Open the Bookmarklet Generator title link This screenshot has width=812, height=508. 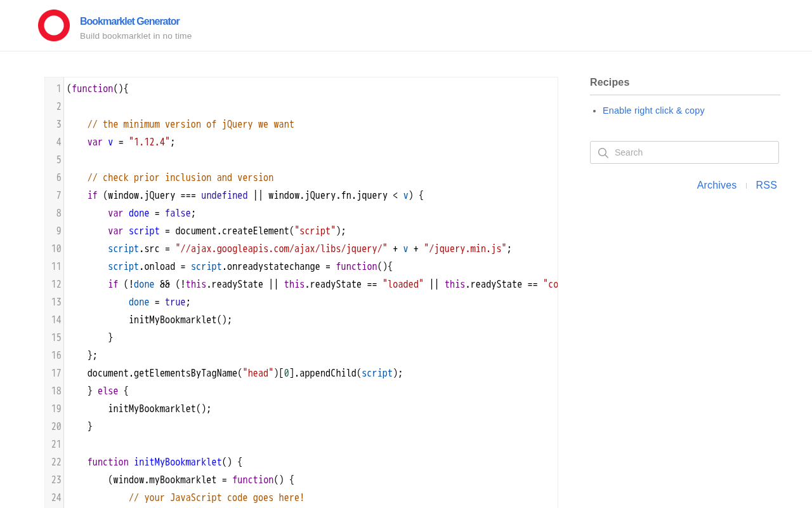pos(129,21)
